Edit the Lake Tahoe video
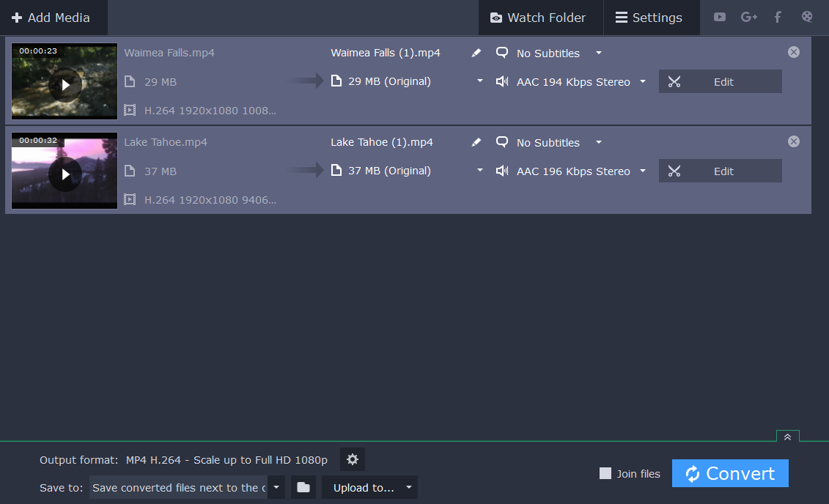Screen dimensions: 829x504 click(720, 171)
